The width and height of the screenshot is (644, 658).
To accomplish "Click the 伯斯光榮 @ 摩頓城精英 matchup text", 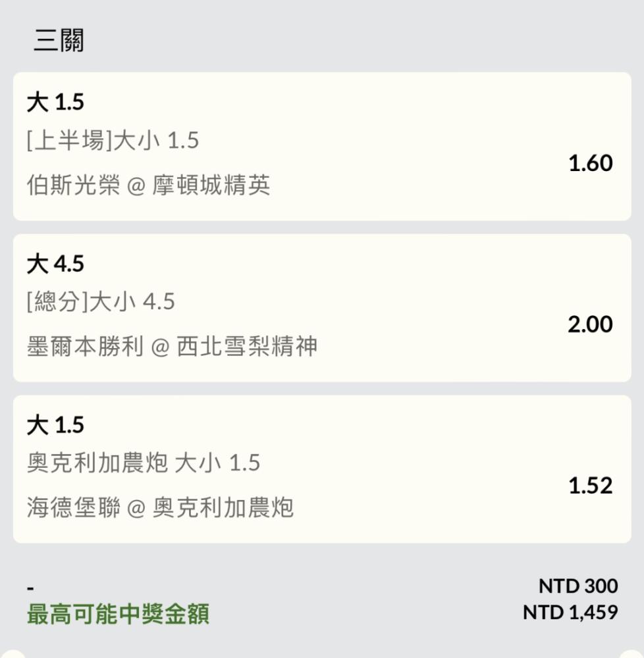I will pos(148,185).
